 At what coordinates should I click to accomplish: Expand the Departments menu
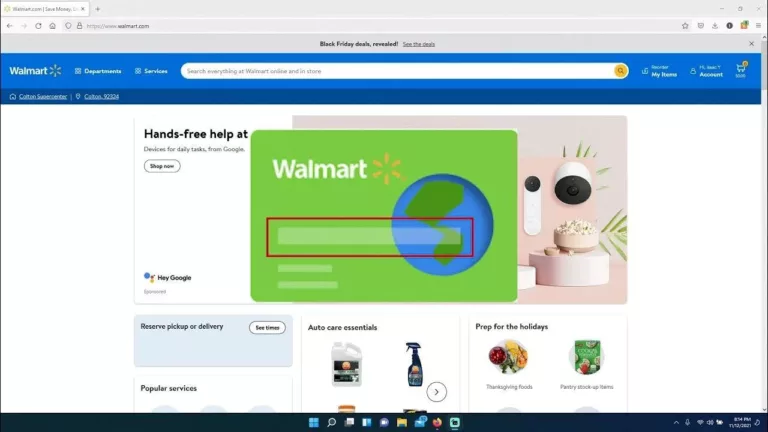[98, 71]
